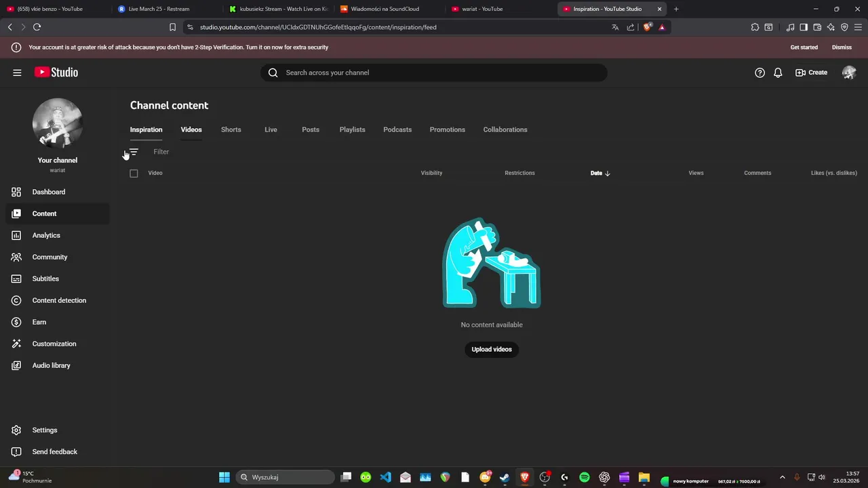Open the Windows Start menu
Image resolution: width=868 pixels, height=488 pixels.
click(x=224, y=477)
